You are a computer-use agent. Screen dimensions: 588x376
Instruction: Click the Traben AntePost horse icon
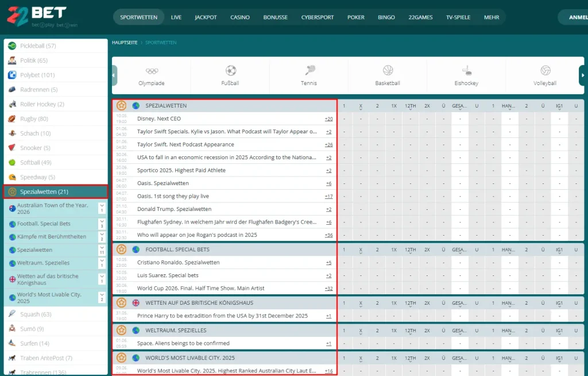click(12, 358)
